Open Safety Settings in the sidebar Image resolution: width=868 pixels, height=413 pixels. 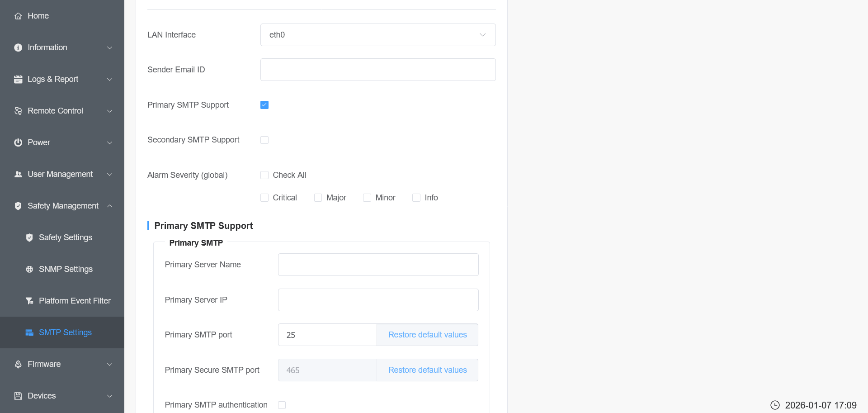click(65, 237)
